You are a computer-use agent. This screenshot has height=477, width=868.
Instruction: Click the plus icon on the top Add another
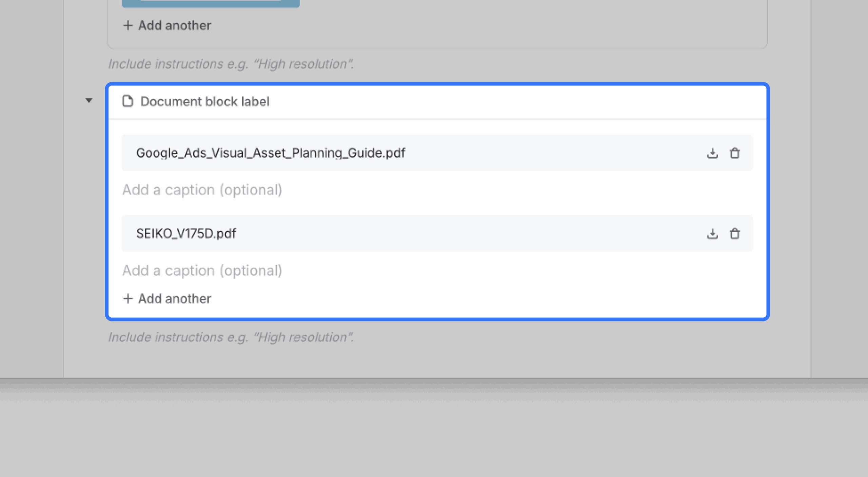127,25
